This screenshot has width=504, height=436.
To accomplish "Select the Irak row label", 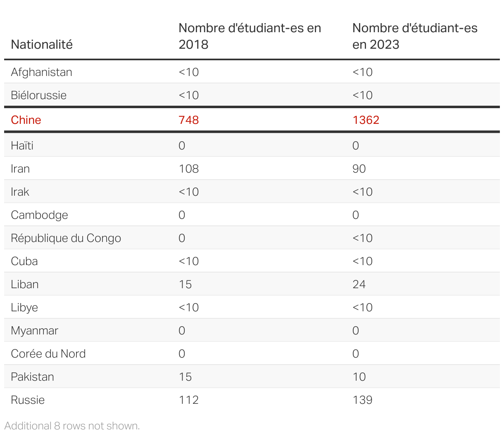I will pyautogui.click(x=20, y=192).
